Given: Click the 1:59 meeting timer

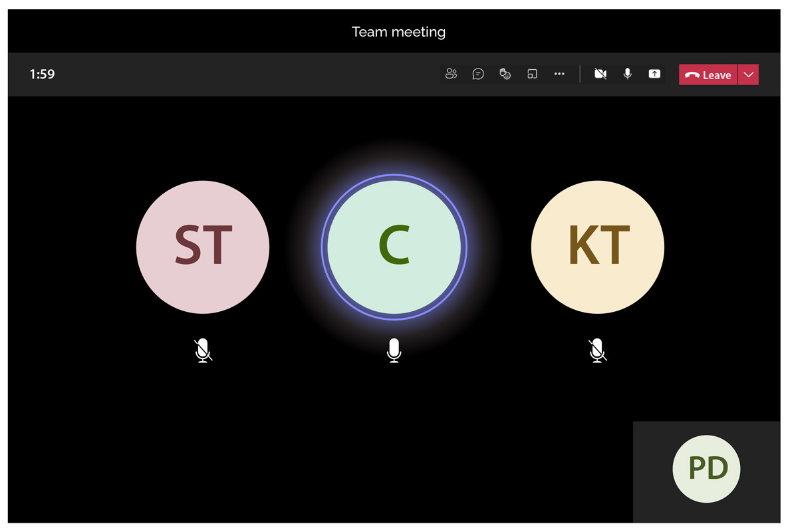Looking at the screenshot, I should click(x=42, y=74).
